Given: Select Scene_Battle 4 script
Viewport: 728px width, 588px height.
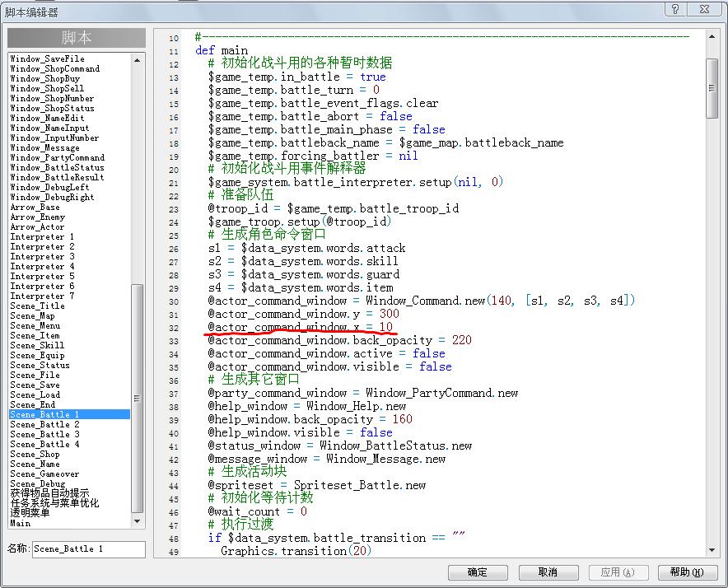Looking at the screenshot, I should point(45,444).
